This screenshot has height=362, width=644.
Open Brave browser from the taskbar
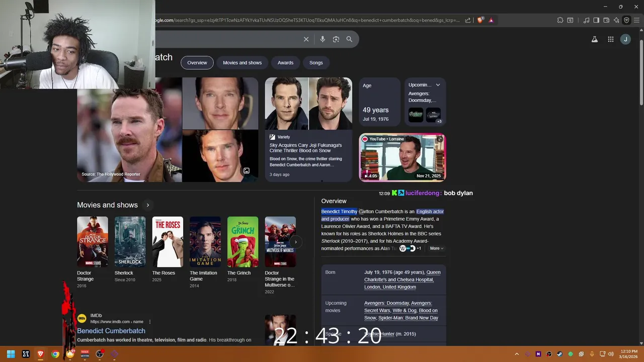point(40,354)
